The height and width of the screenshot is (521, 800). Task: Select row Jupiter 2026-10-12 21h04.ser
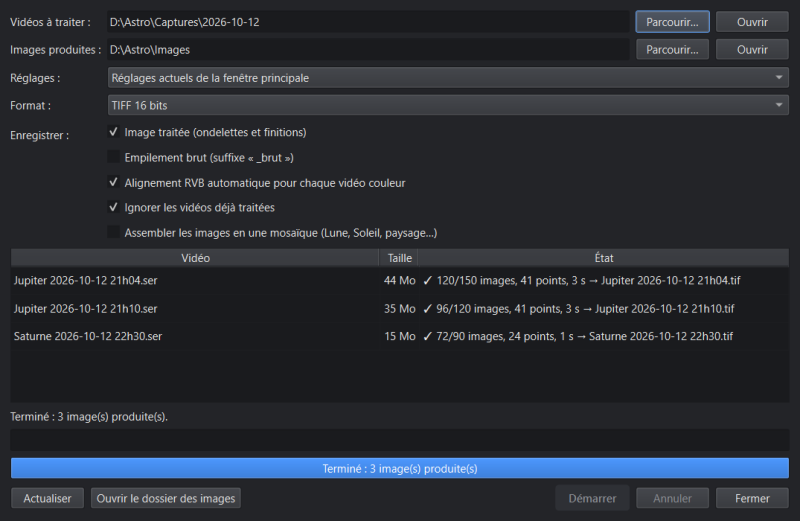pyautogui.click(x=399, y=280)
